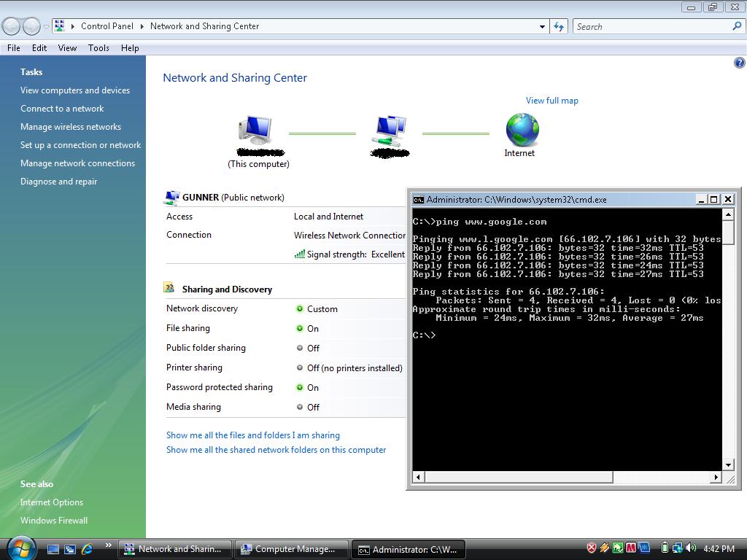Click Show Desktop in Quick Launch
The width and height of the screenshot is (747, 560).
pos(53,549)
